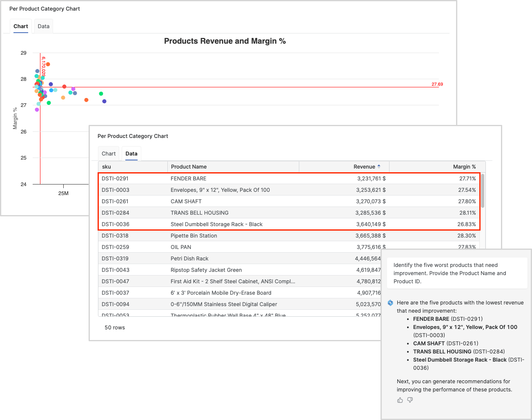Open the Chart tab above the data table
Screen dimensions: 532x420
coord(109,153)
